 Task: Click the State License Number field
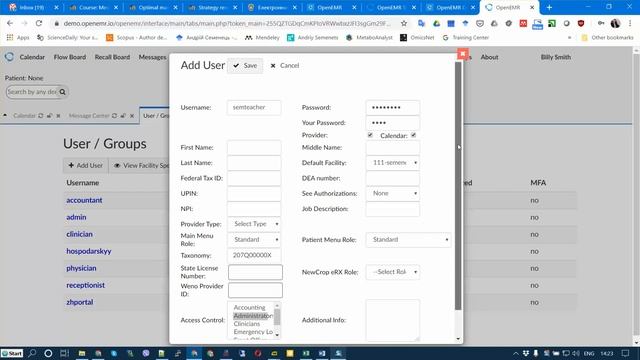pyautogui.click(x=255, y=272)
